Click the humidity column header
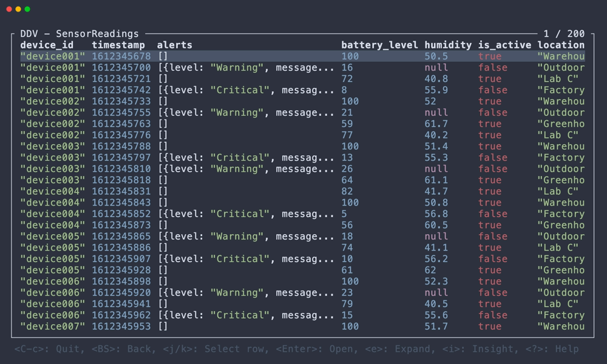 pos(448,45)
